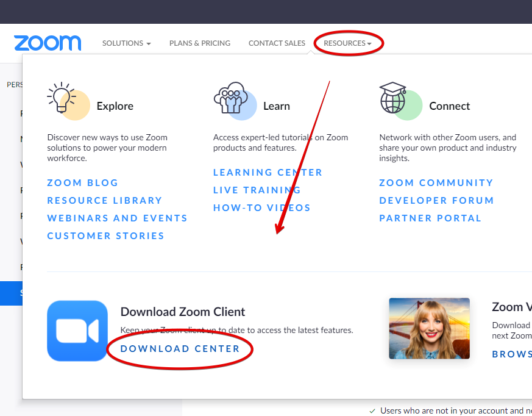Click the Learn cloud people icon

coord(230,98)
